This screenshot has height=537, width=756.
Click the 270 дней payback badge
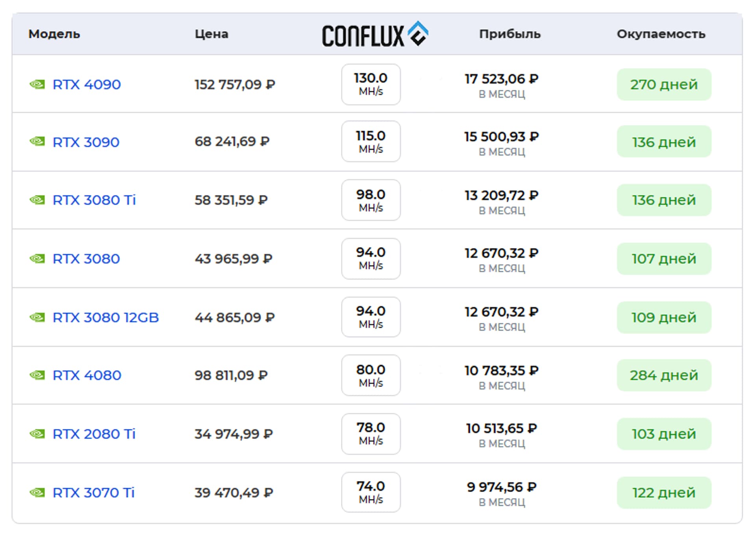click(664, 84)
